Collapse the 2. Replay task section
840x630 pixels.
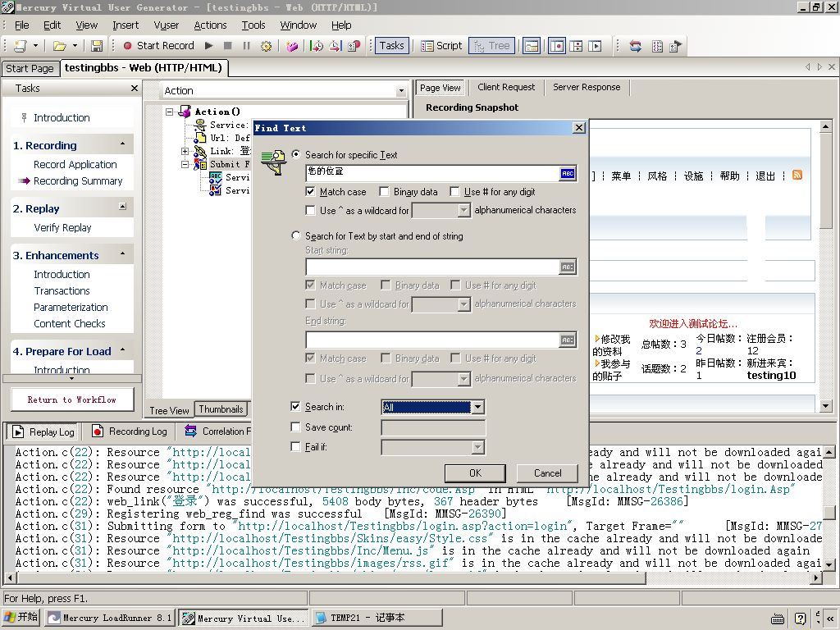[x=123, y=207]
